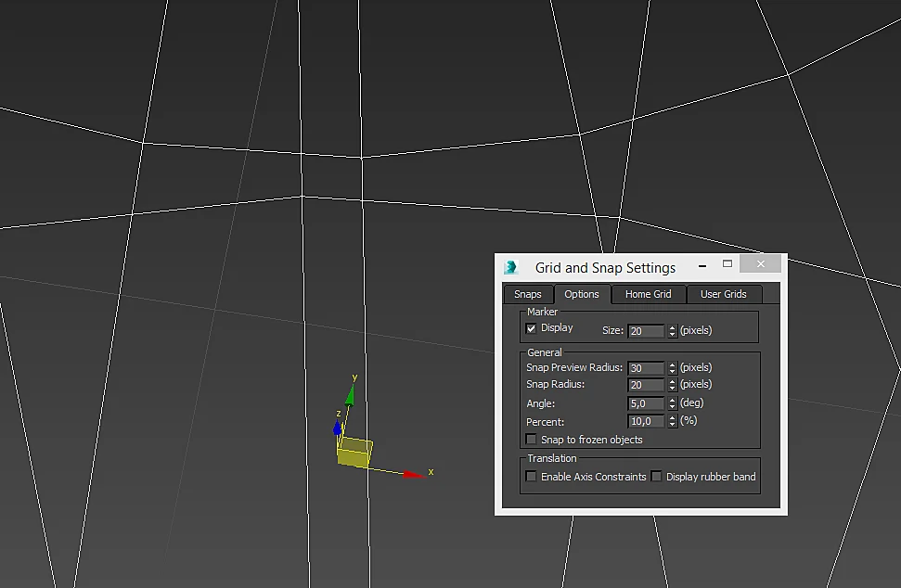Screen dimensions: 901x588
Task: Click the yellow gizmo plane handle
Action: point(354,452)
